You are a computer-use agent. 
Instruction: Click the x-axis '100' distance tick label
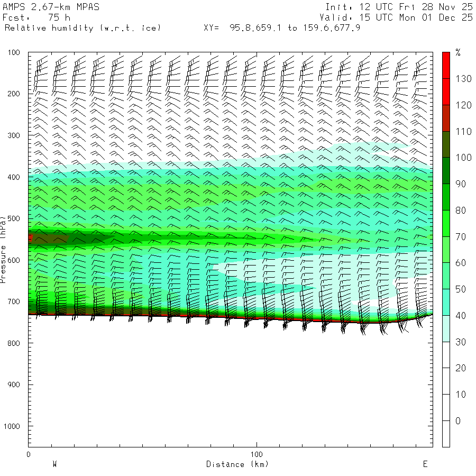coord(257,454)
